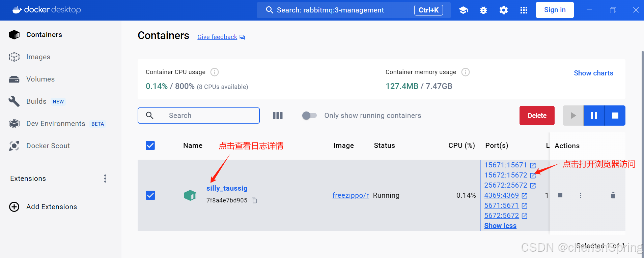Viewport: 644px width, 258px height.
Task: Click the feedback speech bubble icon
Action: (x=242, y=37)
